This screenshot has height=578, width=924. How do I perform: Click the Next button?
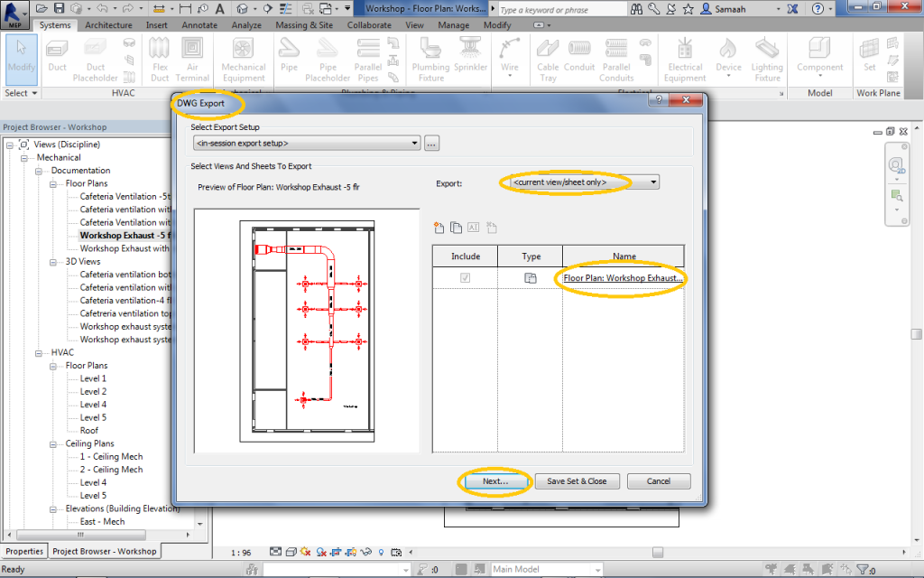tap(495, 481)
